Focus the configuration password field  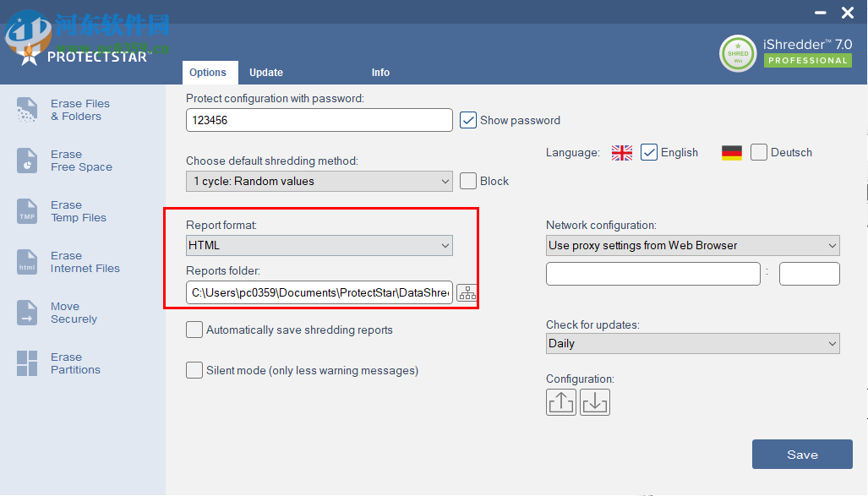coord(319,120)
